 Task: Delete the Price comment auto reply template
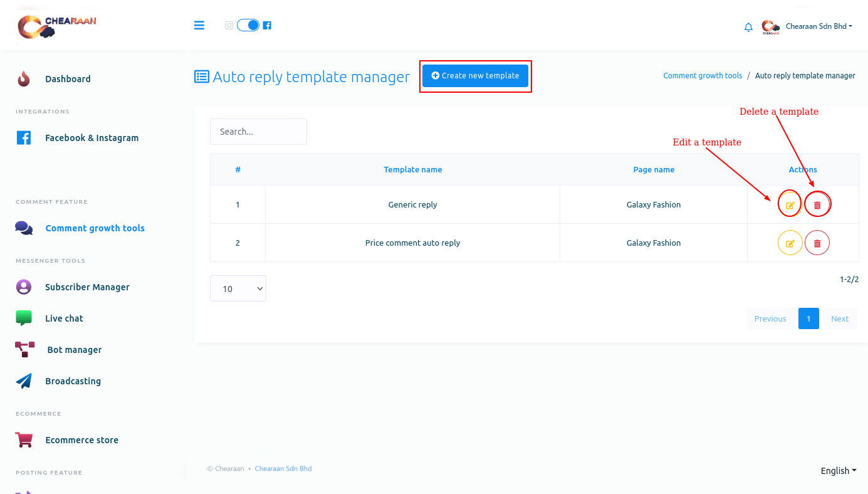pos(817,243)
